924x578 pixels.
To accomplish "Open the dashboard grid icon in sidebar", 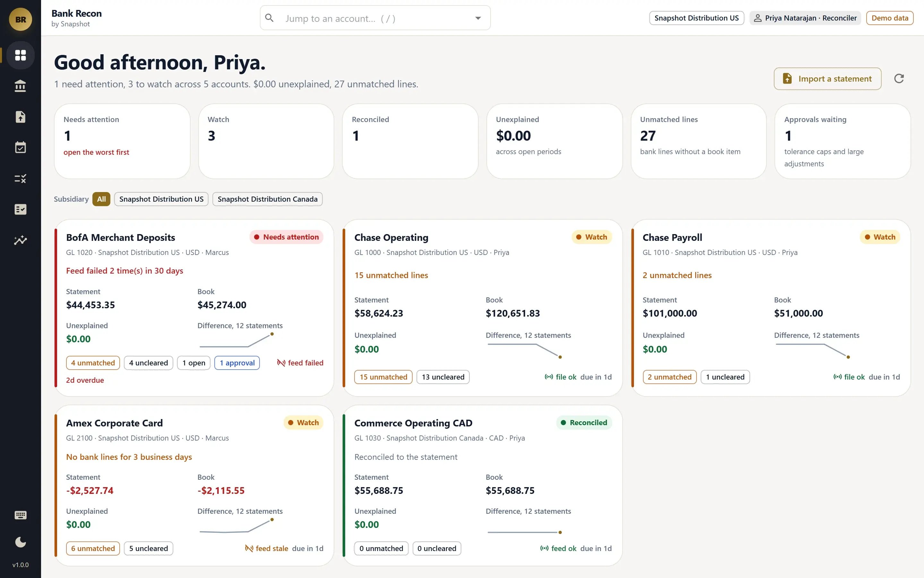I will (x=20, y=55).
